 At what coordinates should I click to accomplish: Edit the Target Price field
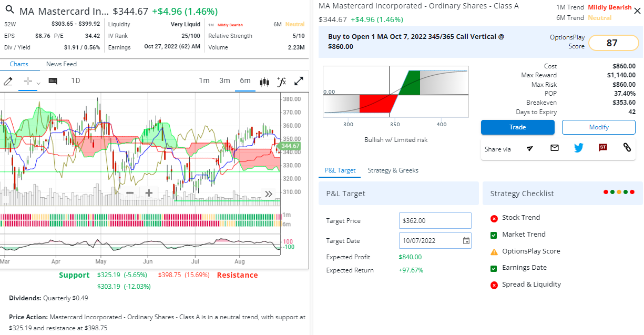pos(435,221)
